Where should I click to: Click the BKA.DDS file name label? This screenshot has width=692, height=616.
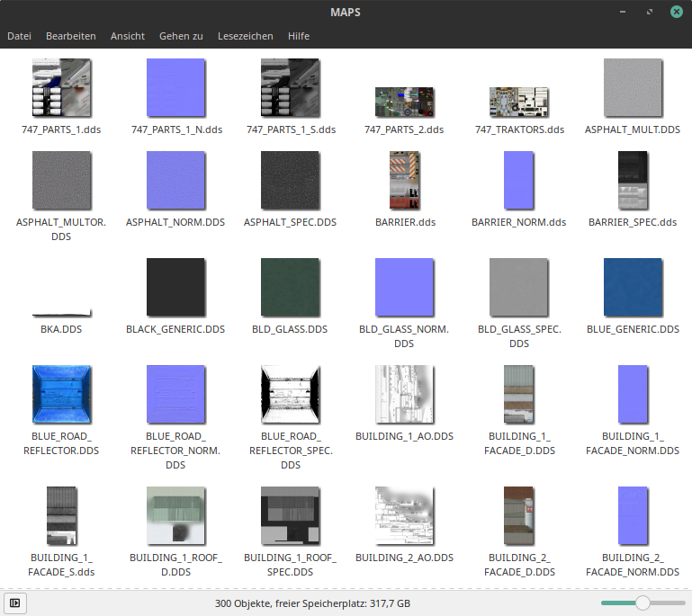[x=61, y=329]
